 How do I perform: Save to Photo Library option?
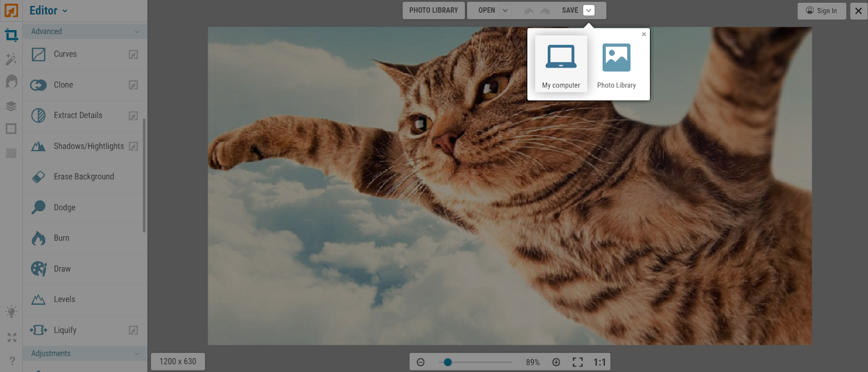[616, 64]
